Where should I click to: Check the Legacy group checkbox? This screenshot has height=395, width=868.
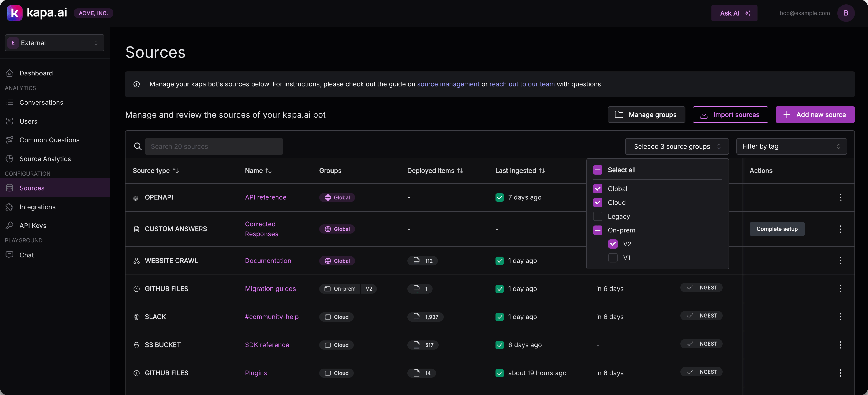pyautogui.click(x=597, y=216)
